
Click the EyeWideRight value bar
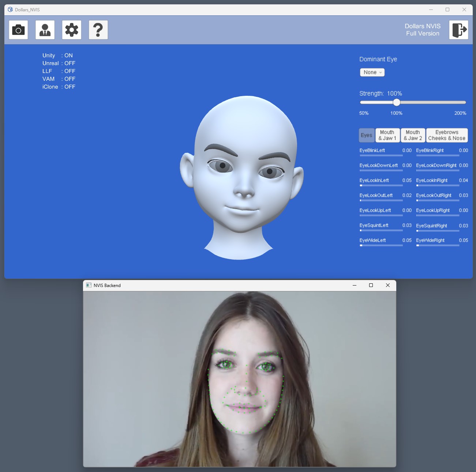(438, 245)
